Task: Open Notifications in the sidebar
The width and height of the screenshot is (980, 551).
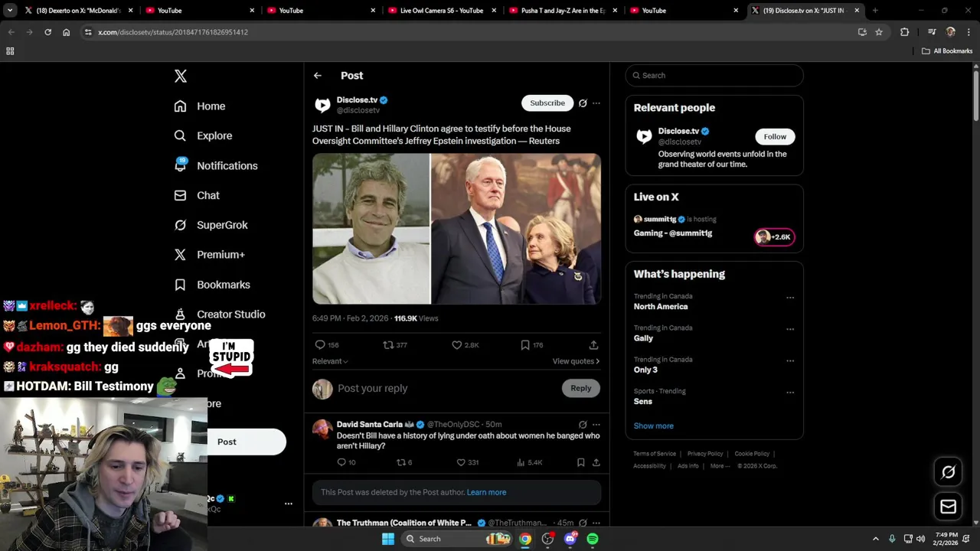Action: (x=216, y=165)
